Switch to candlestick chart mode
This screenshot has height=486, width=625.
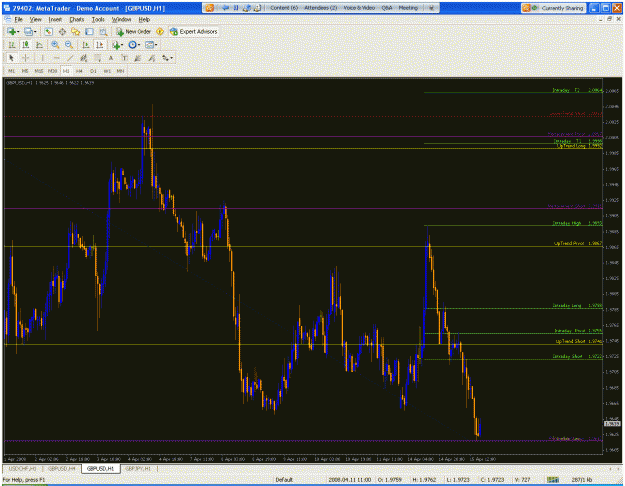point(26,45)
